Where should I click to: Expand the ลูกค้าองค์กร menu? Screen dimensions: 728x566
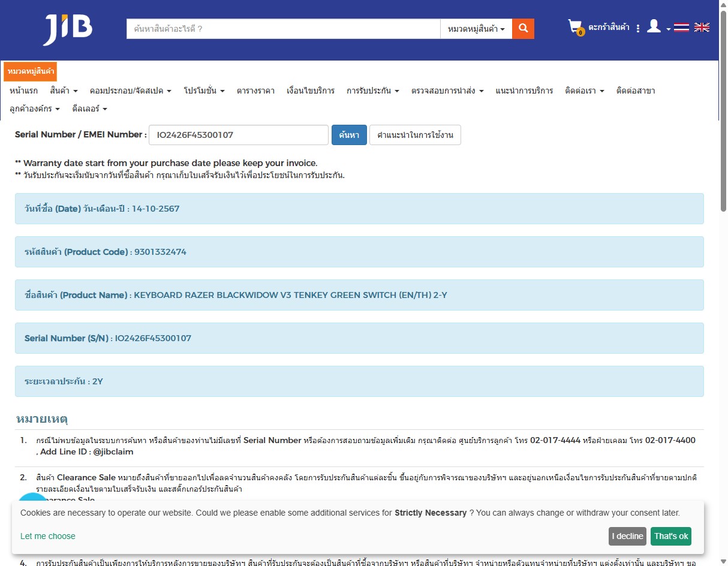click(35, 109)
